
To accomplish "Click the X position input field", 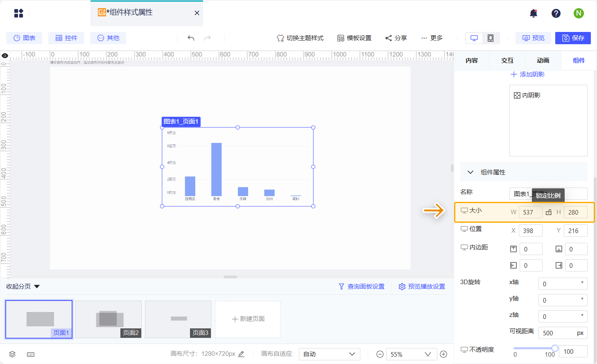I will pos(531,231).
